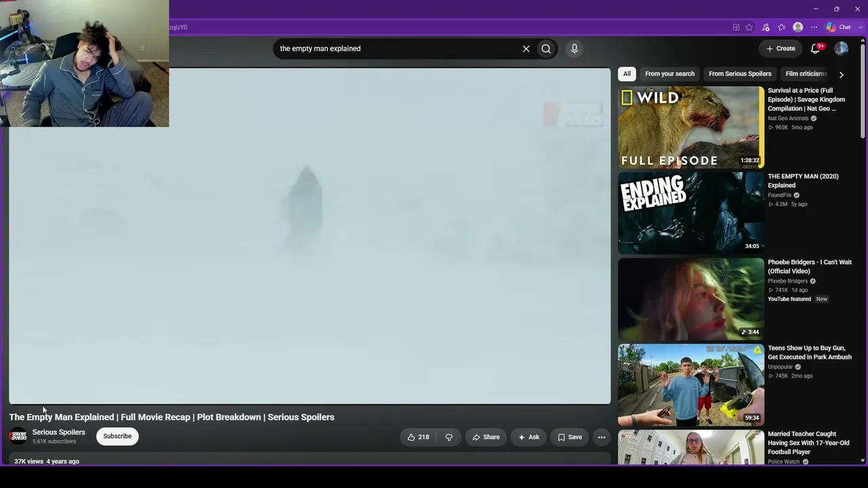This screenshot has height=488, width=868.
Task: Click the 37K views description line
Action: click(47, 462)
